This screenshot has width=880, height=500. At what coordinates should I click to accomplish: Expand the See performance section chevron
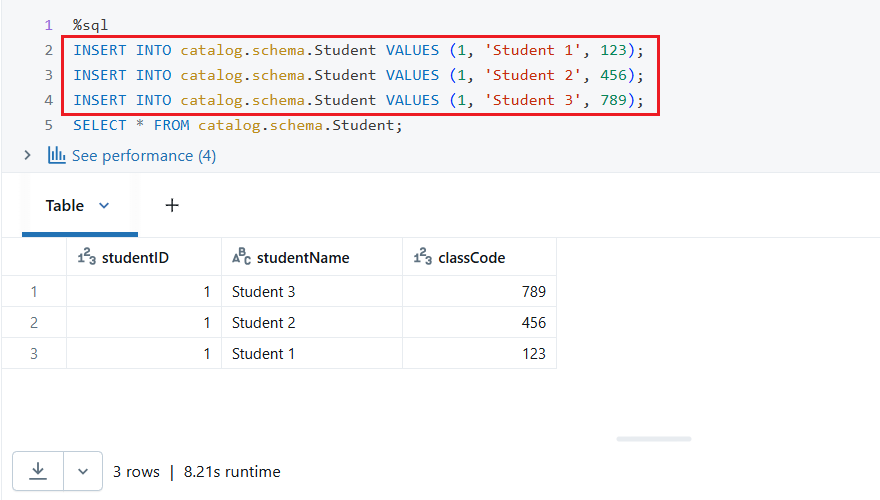27,156
